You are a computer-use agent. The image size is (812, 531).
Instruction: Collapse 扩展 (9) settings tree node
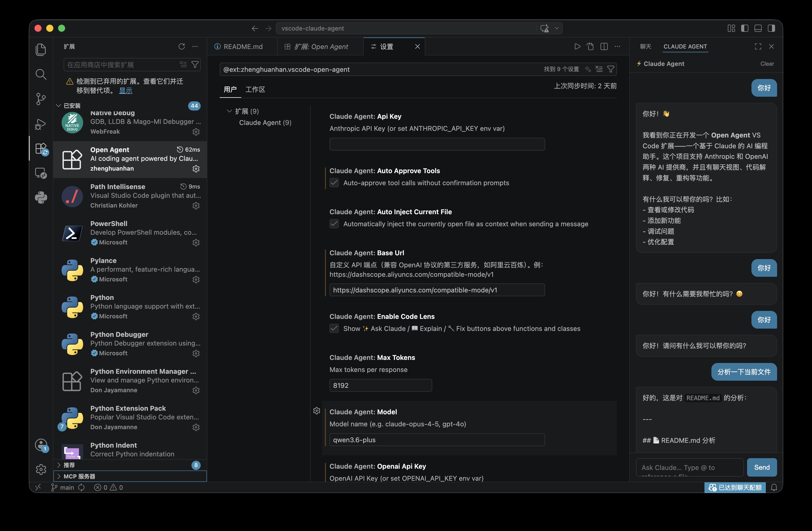[229, 111]
